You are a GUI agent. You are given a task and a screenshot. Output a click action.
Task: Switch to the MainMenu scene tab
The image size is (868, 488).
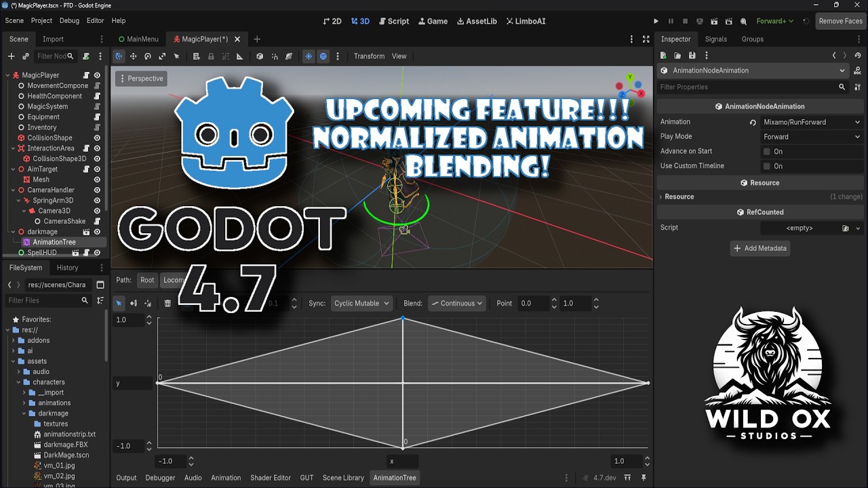[x=138, y=39]
